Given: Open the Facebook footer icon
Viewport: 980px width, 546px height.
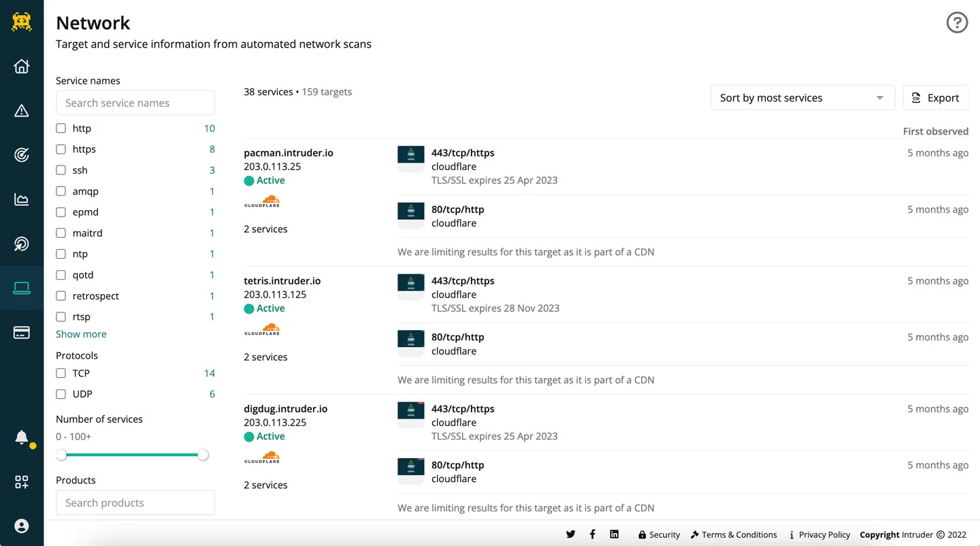Looking at the screenshot, I should (592, 534).
